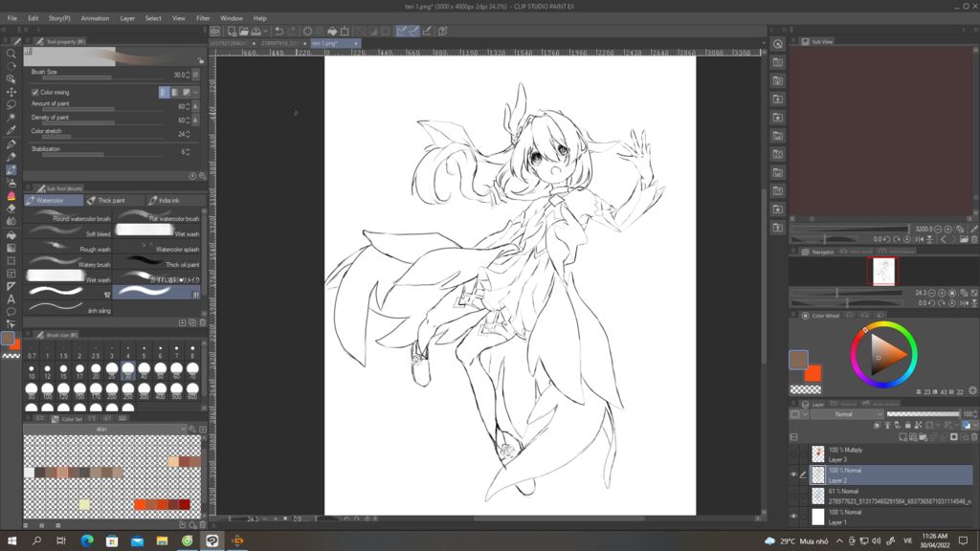Viewport: 980px width, 551px height.
Task: Select the ánh sáng brush
Action: (x=68, y=309)
